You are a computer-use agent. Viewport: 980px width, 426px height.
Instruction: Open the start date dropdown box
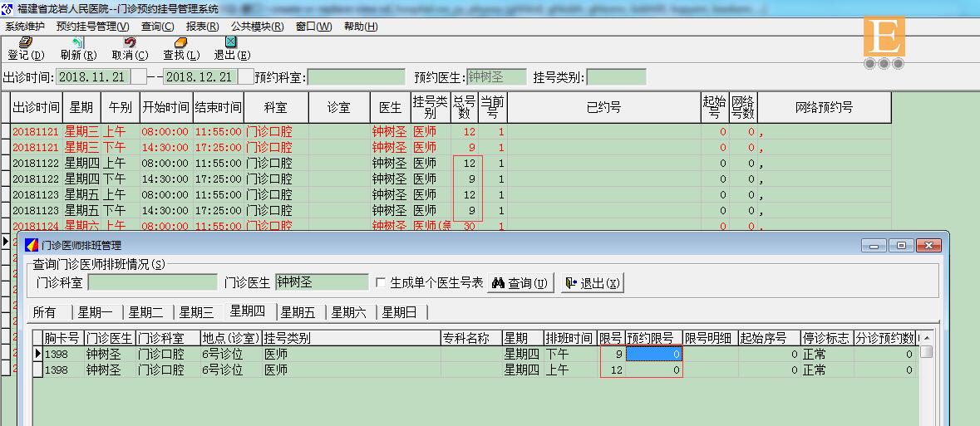pyautogui.click(x=139, y=77)
